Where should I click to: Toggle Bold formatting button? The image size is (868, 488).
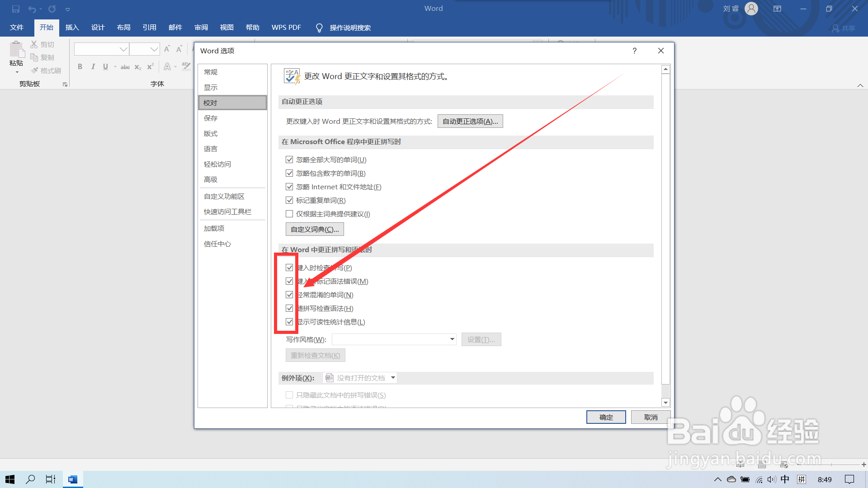tap(80, 67)
